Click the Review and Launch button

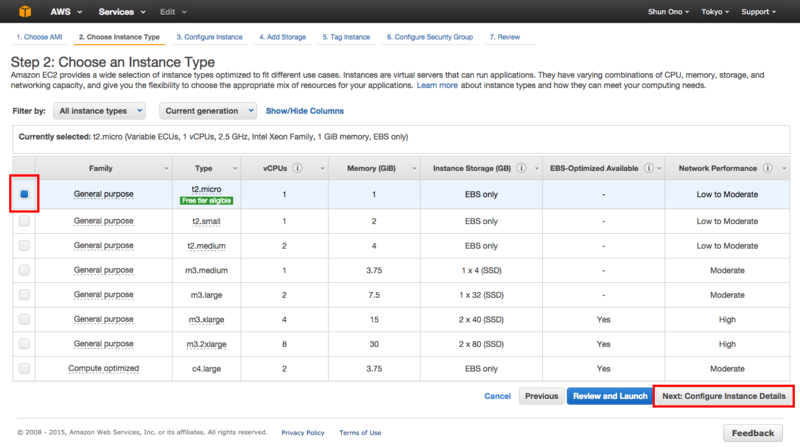tap(610, 396)
